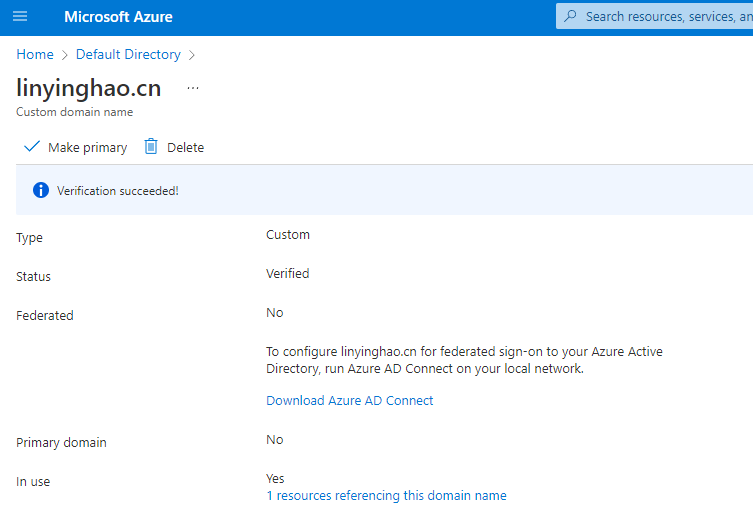Screen dimensions: 753x527
Task: Click the linyinghao.cn page title
Action: 89,87
